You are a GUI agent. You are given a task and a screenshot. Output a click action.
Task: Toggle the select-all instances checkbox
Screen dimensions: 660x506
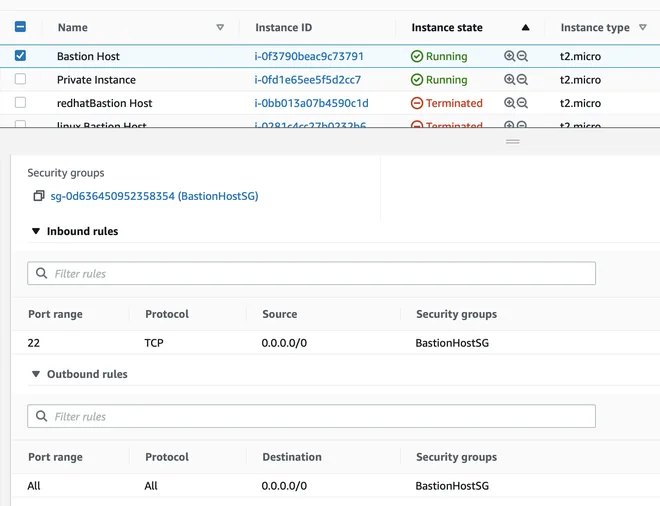click(x=20, y=27)
